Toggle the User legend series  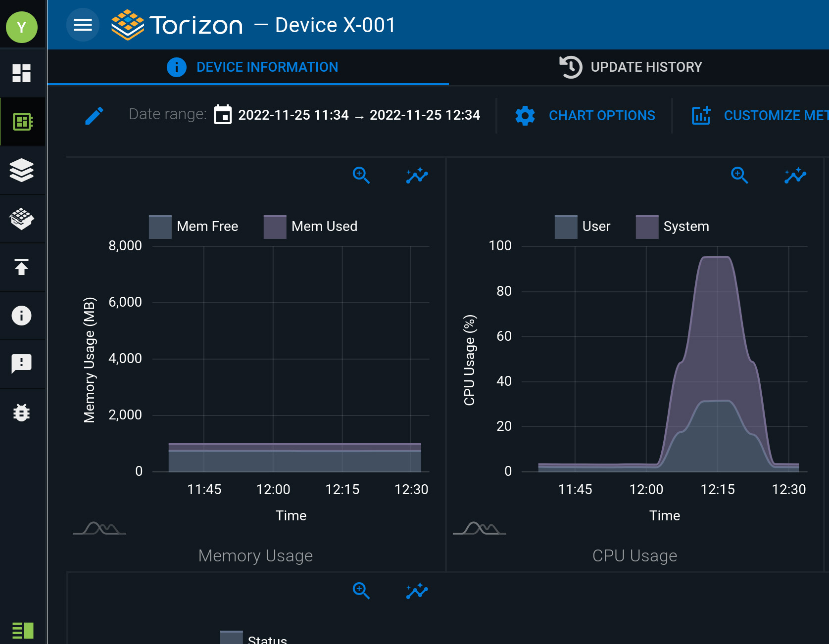click(583, 227)
